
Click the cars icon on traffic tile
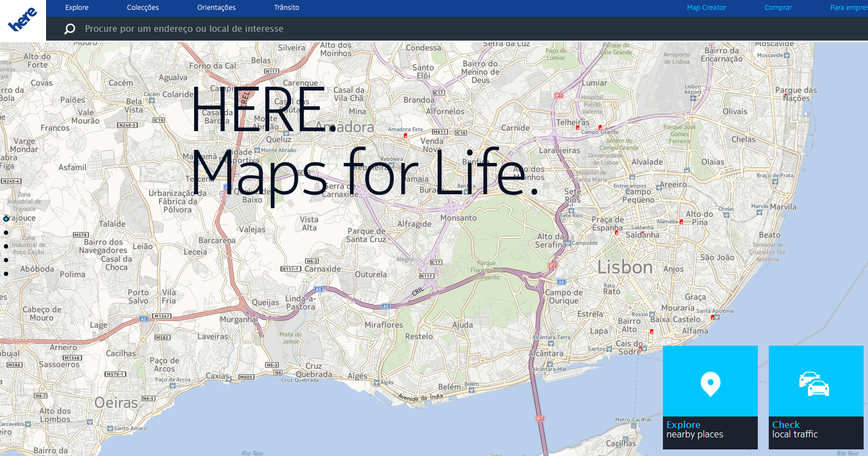tap(814, 384)
